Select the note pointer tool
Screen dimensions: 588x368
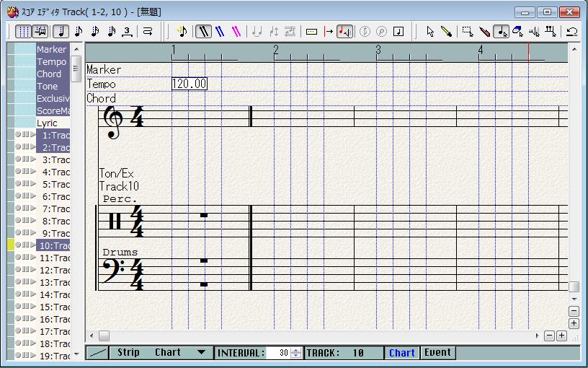tap(501, 32)
